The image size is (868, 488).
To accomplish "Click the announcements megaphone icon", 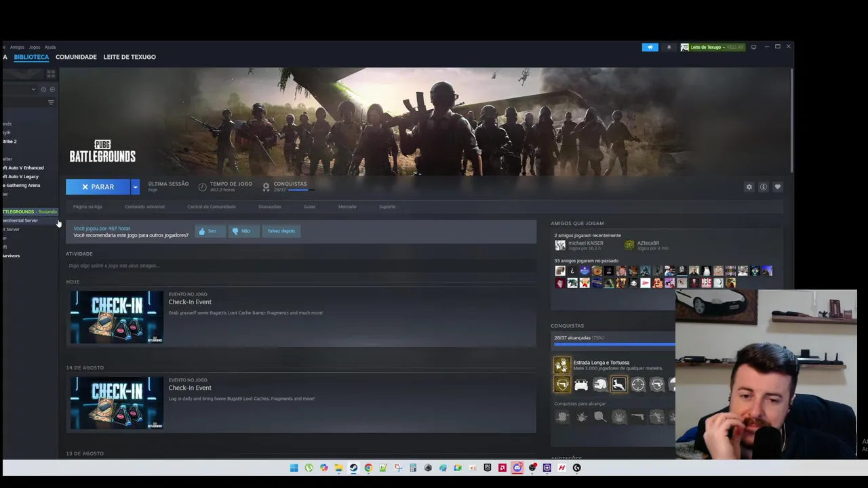I will (650, 47).
